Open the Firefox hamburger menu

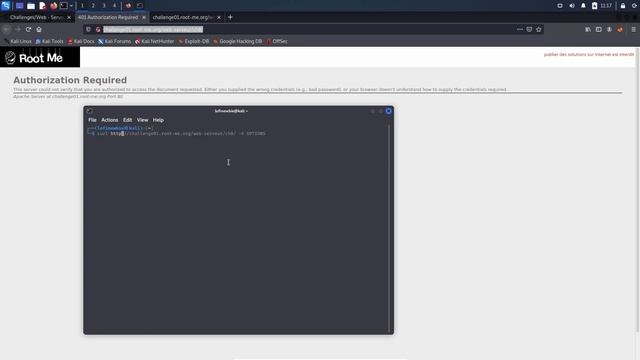coord(633,29)
